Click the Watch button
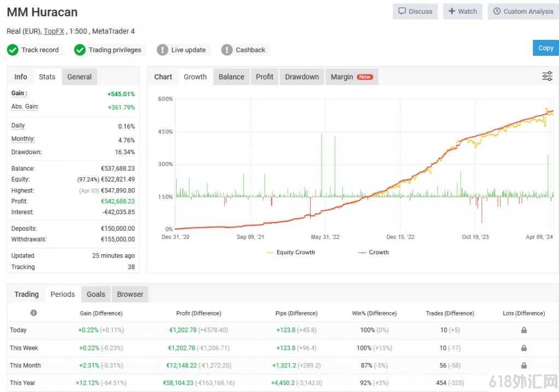The image size is (559, 392). (x=462, y=11)
